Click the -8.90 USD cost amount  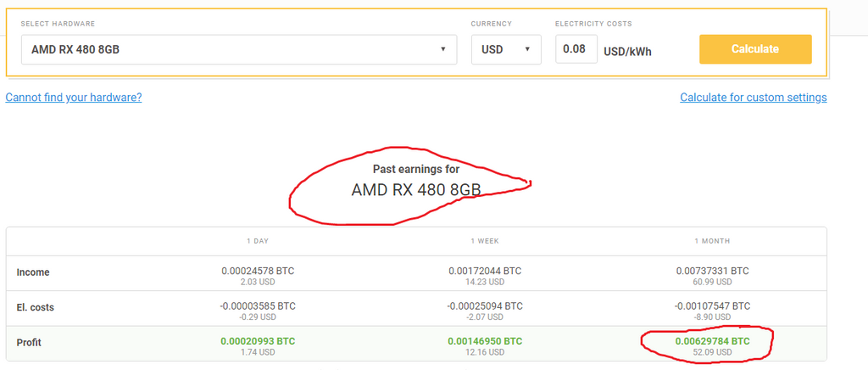click(712, 317)
